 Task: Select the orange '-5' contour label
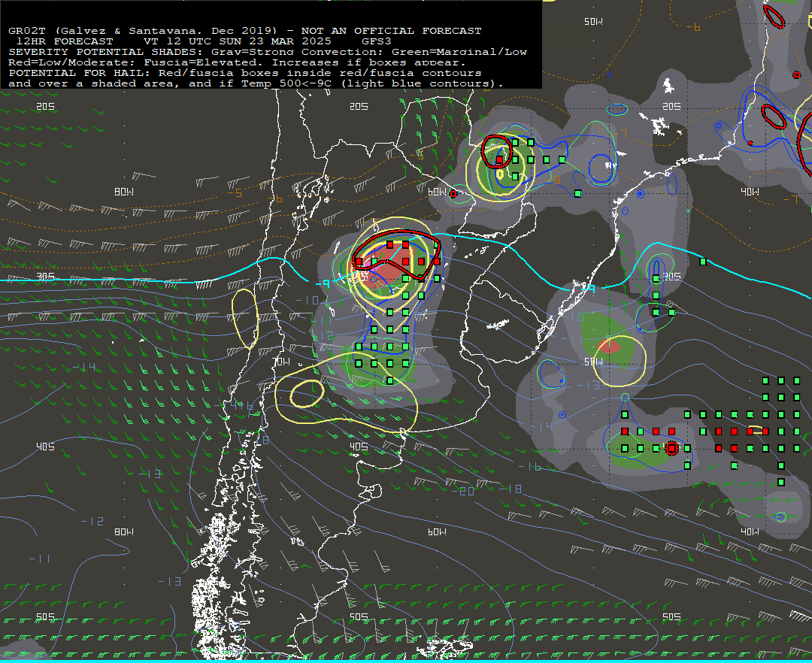[235, 193]
